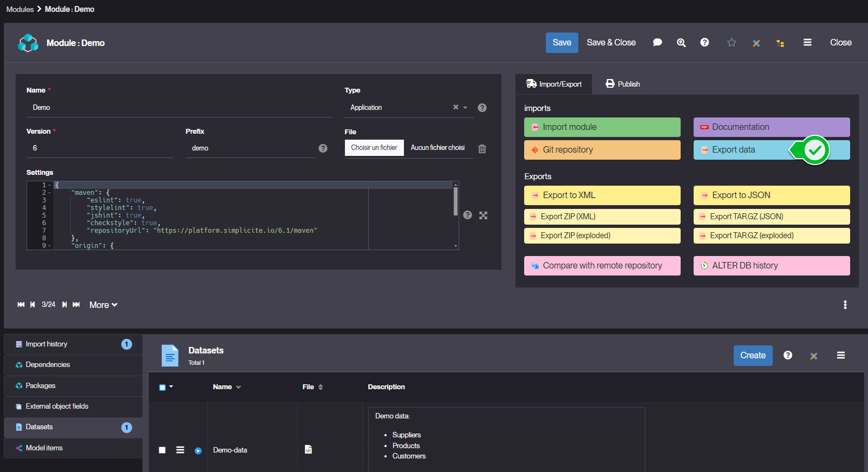Viewport: 868px width, 472px height.
Task: Click the comment bubble icon in header
Action: [x=657, y=42]
